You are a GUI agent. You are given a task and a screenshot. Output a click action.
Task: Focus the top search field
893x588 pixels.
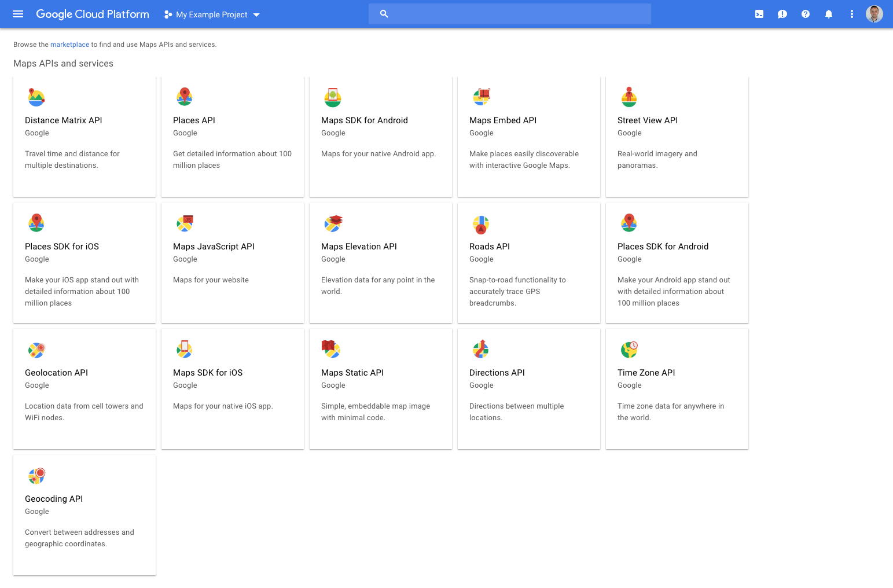point(509,14)
